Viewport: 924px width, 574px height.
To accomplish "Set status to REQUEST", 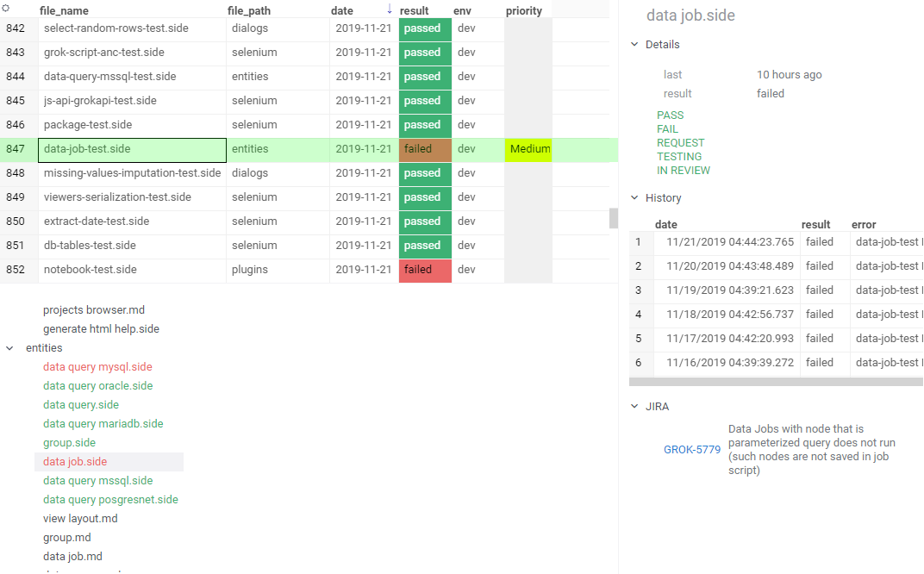I will point(680,142).
